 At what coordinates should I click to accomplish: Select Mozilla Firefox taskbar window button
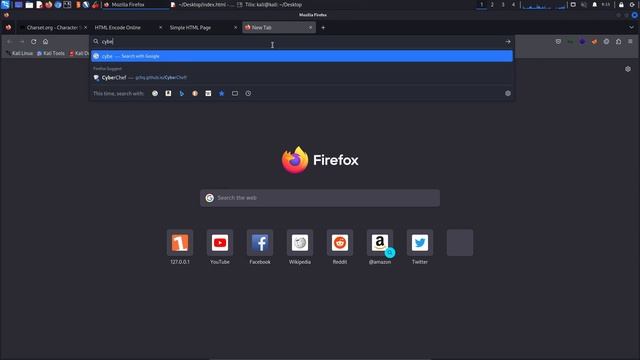[x=136, y=5]
